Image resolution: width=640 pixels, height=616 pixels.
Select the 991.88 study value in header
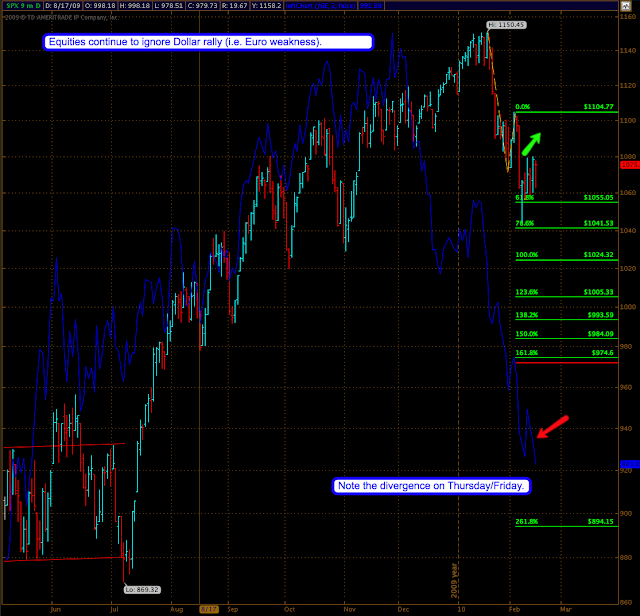(x=371, y=6)
